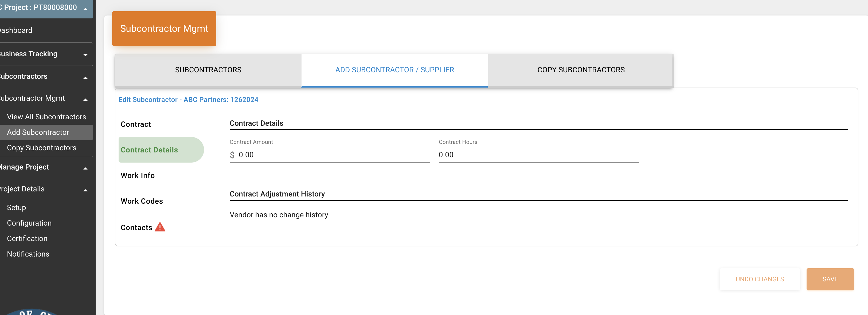Collapse the Subcontractors sidebar section arrow
868x315 pixels.
85,77
